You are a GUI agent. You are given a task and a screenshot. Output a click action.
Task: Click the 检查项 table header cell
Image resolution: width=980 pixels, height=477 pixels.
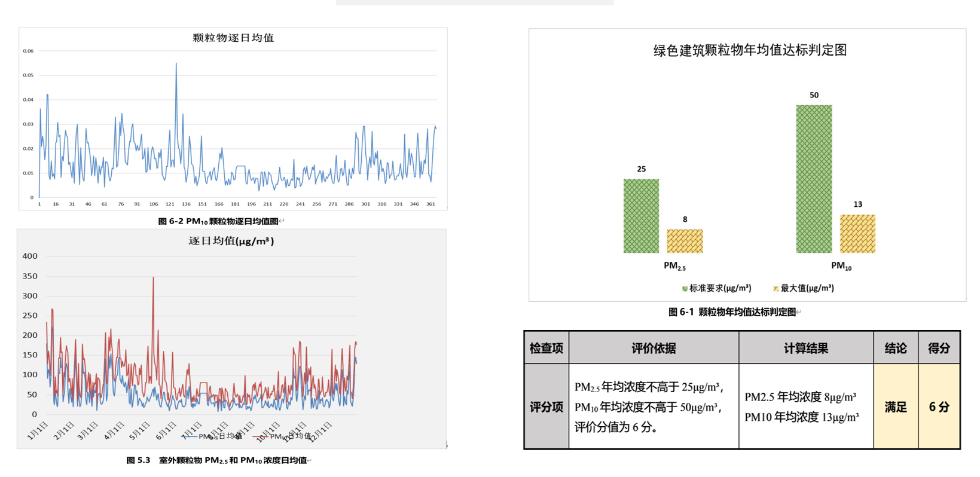547,348
